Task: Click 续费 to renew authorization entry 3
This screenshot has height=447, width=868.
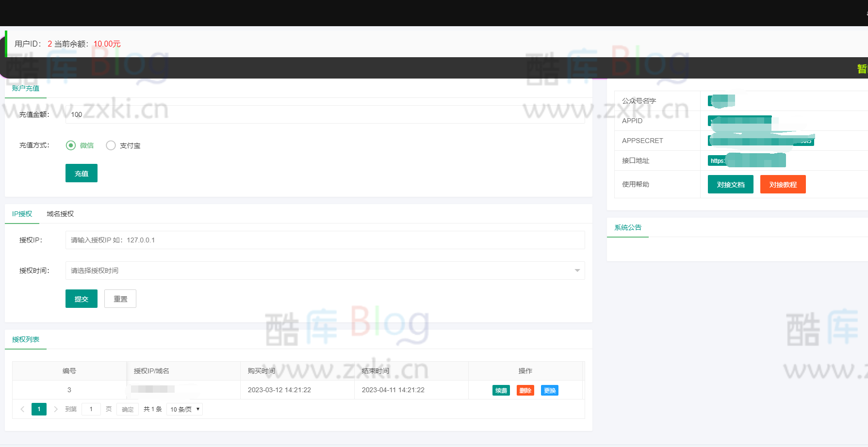Action: pos(501,390)
